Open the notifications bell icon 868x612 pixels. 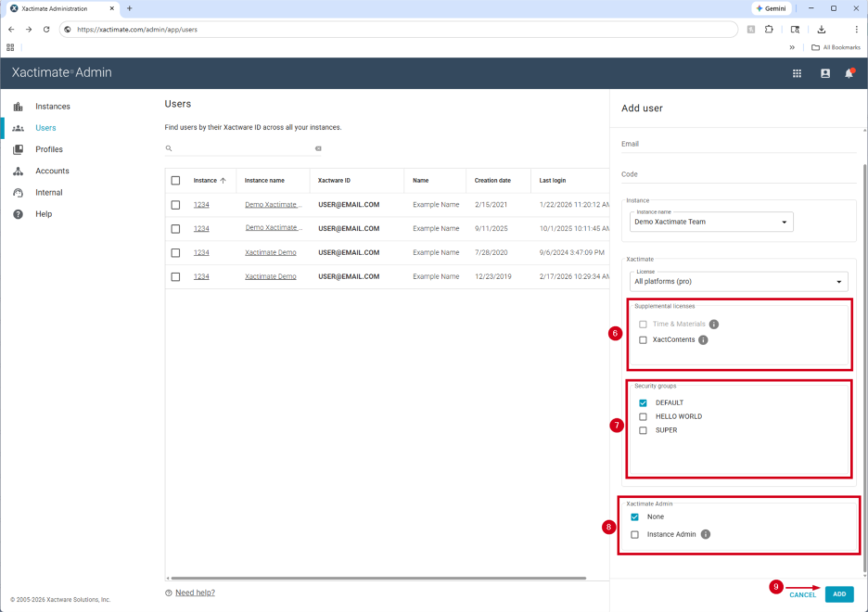point(849,73)
